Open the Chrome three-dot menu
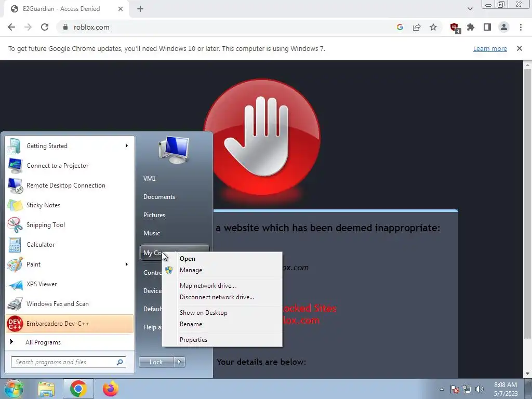 521,27
